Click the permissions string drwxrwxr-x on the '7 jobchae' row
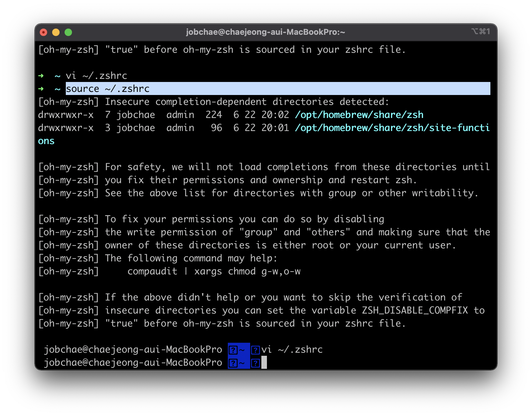The image size is (532, 416). 66,115
